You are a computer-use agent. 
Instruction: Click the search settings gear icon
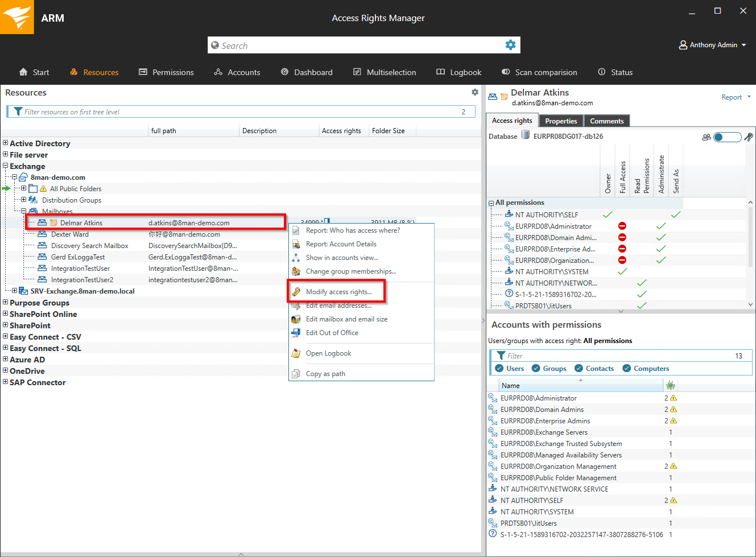[x=510, y=45]
